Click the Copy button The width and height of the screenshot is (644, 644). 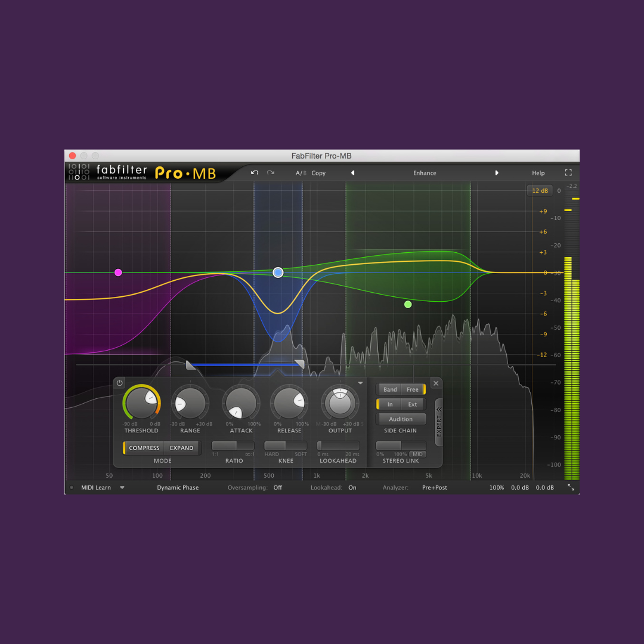coord(318,173)
